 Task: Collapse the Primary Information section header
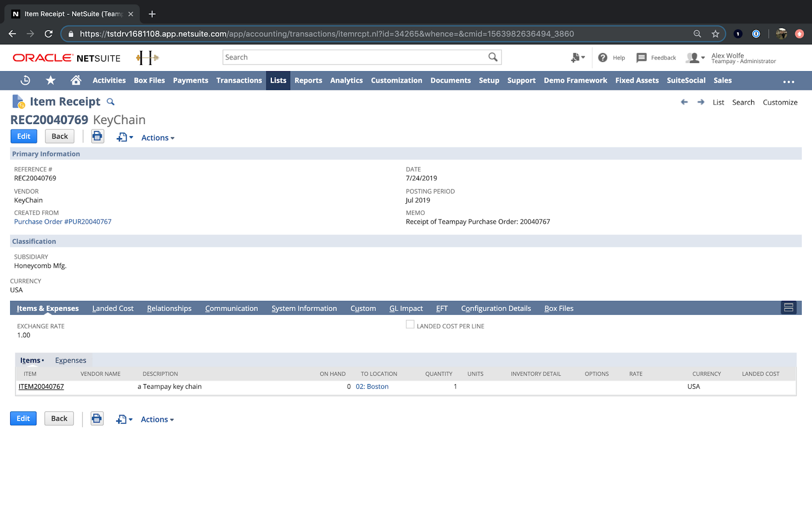click(406, 154)
